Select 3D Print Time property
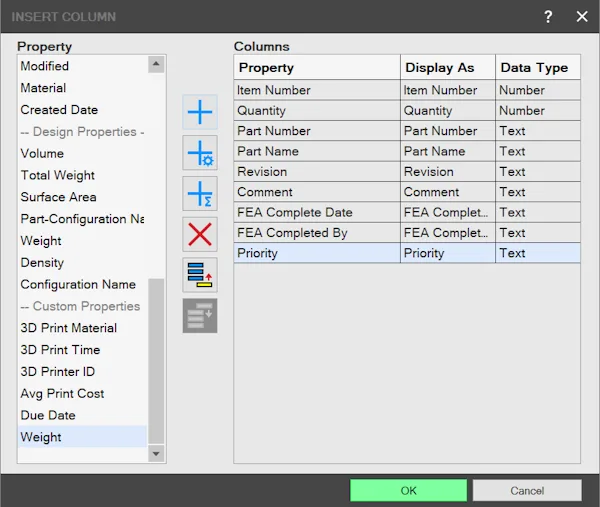The height and width of the screenshot is (507, 600). (x=82, y=349)
